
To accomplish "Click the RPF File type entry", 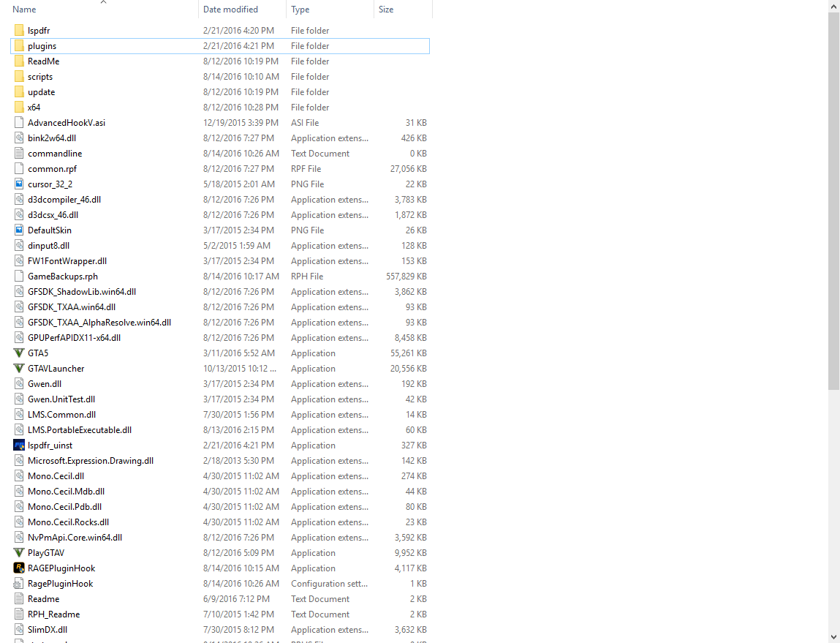I will tap(306, 169).
